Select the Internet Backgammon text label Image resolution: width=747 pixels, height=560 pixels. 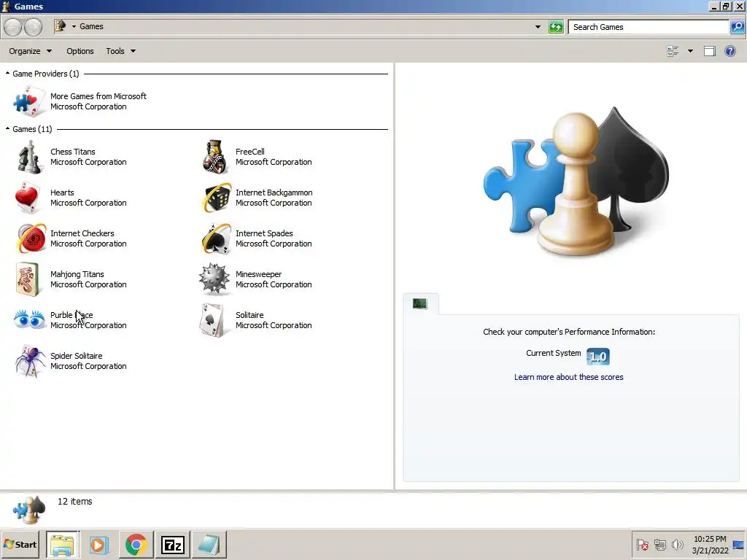pyautogui.click(x=274, y=192)
